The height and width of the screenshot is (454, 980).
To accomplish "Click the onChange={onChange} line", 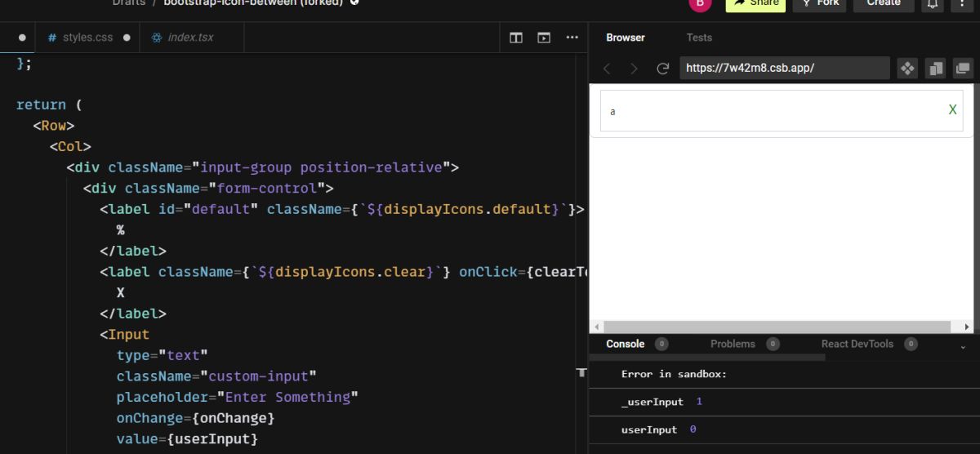I will pyautogui.click(x=195, y=418).
